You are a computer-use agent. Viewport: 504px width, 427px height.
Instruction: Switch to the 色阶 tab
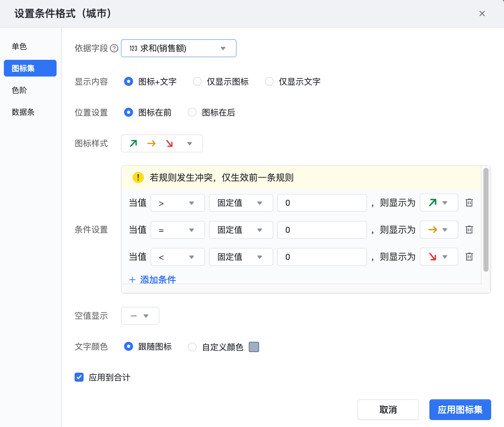(x=19, y=90)
